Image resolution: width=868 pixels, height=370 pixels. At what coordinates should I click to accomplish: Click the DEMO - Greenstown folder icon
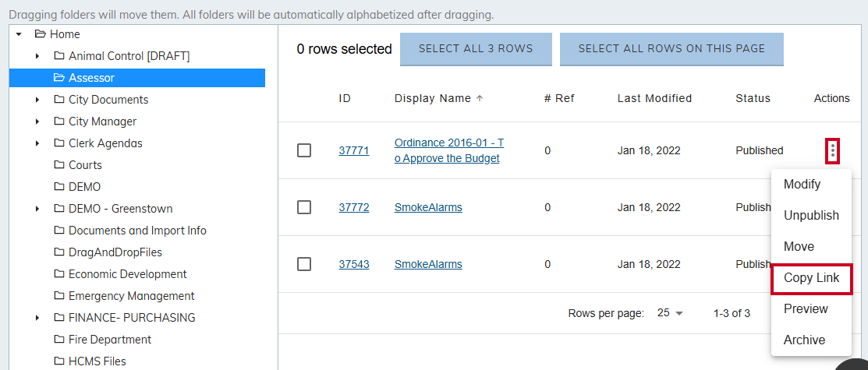click(x=58, y=209)
